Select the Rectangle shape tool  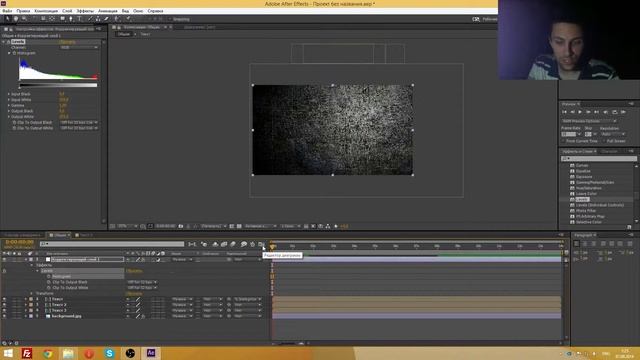click(62, 19)
